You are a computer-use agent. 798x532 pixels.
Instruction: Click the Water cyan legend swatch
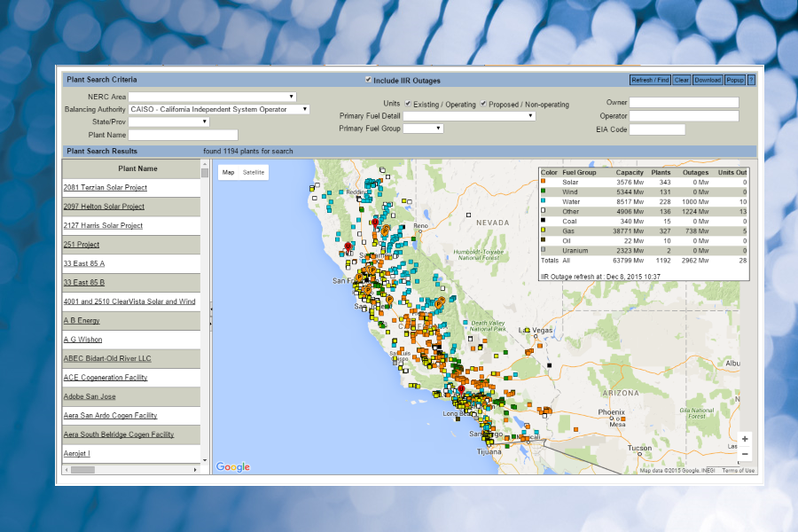point(543,200)
